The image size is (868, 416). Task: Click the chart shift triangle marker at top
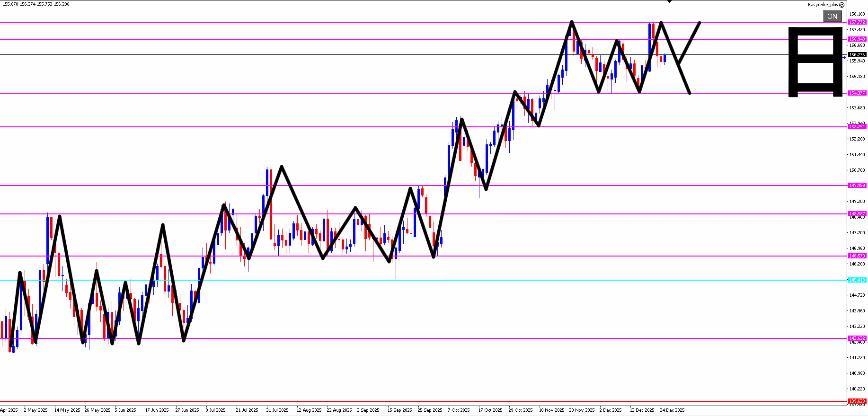(x=669, y=2)
